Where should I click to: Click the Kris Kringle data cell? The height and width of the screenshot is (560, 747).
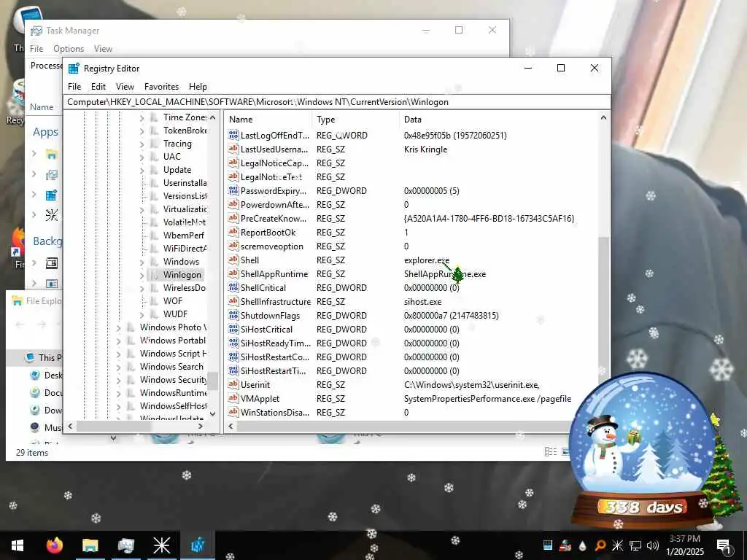(425, 149)
